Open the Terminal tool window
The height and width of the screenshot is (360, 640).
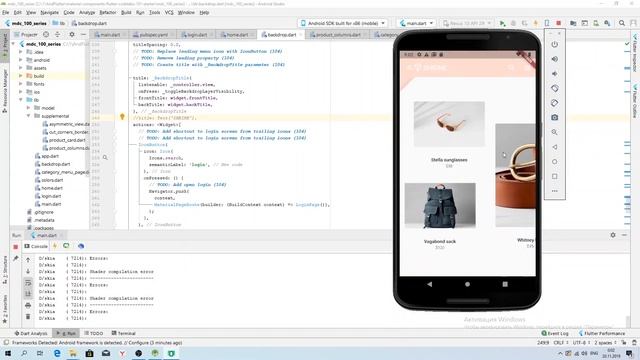click(124, 333)
